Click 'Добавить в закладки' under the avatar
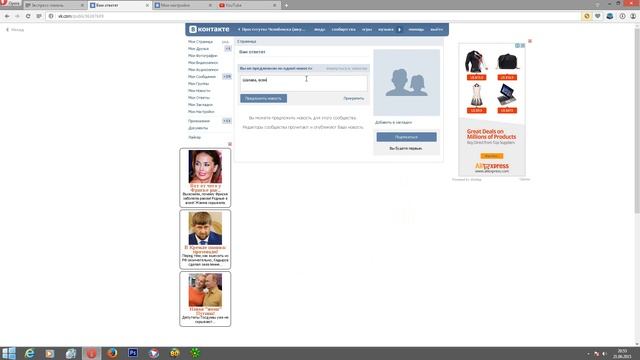 (x=393, y=122)
